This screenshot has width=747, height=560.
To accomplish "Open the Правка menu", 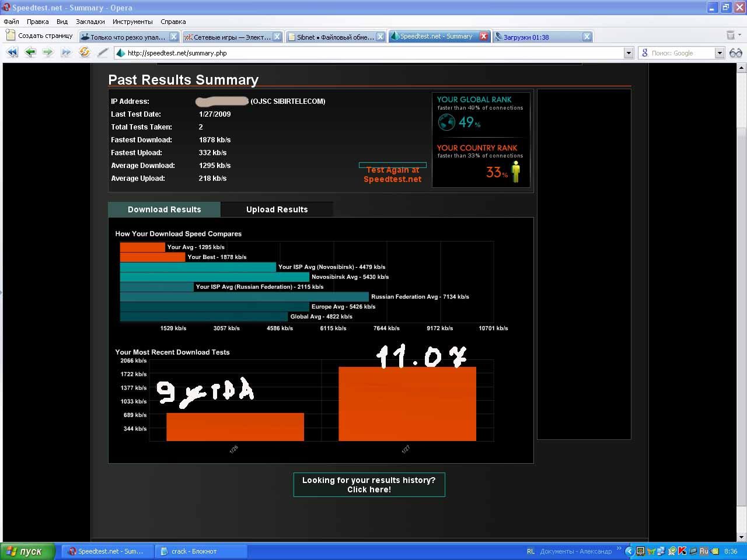I will click(37, 22).
